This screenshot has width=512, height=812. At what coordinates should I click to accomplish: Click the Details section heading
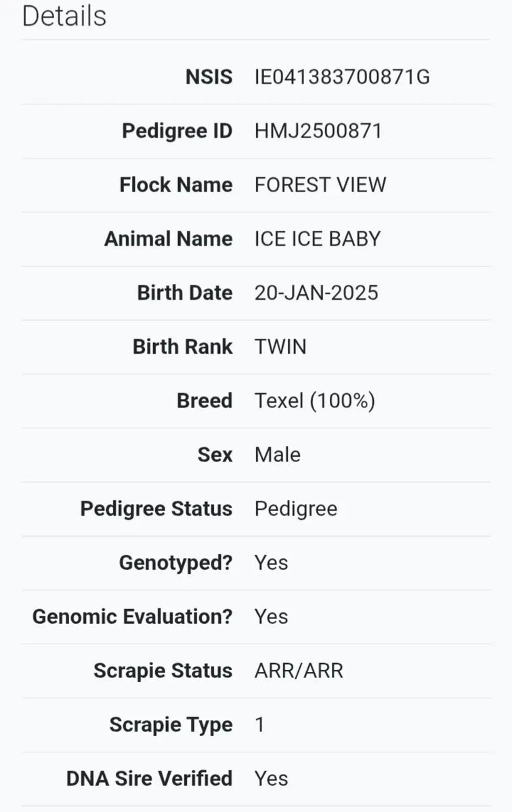pos(64,16)
